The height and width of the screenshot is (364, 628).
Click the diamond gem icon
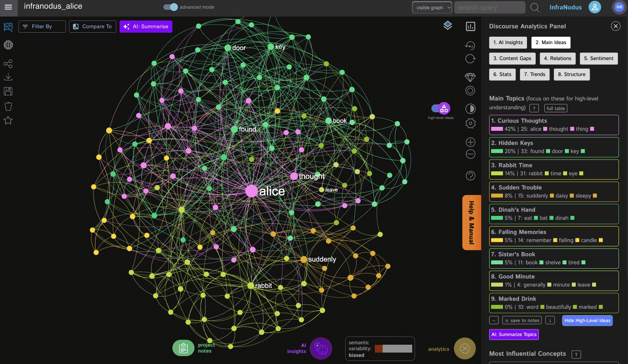click(x=470, y=77)
